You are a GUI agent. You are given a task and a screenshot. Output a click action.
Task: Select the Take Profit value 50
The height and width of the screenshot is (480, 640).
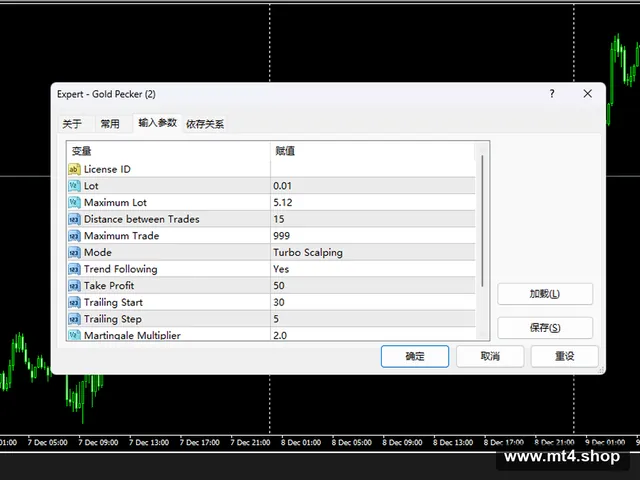[x=373, y=286]
